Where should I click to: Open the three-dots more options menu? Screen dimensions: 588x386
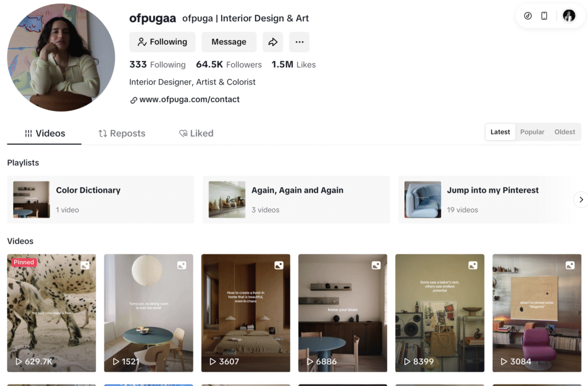[299, 42]
